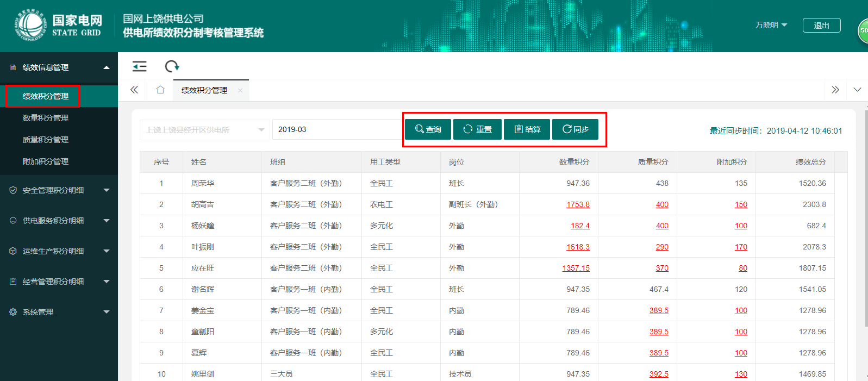
Task: Open 杨妖瞳's 数量积分 link 182.4
Action: 580,226
